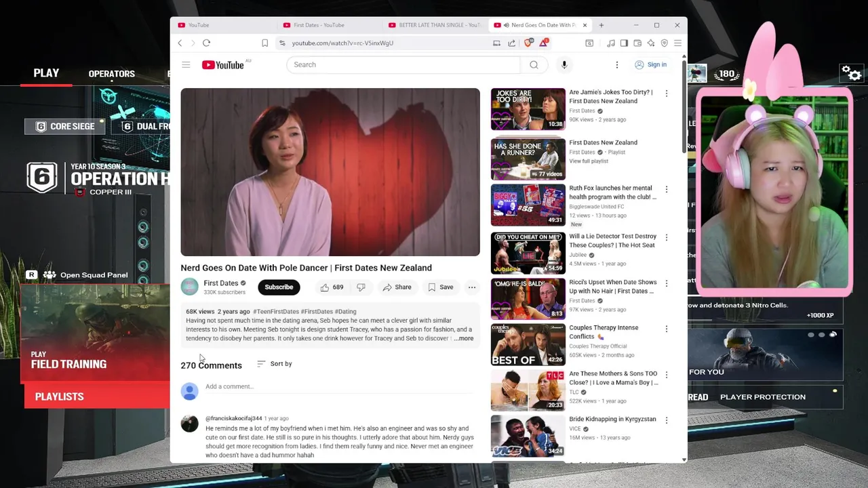
Task: Open site settings icon beside the URL
Action: 282,43
